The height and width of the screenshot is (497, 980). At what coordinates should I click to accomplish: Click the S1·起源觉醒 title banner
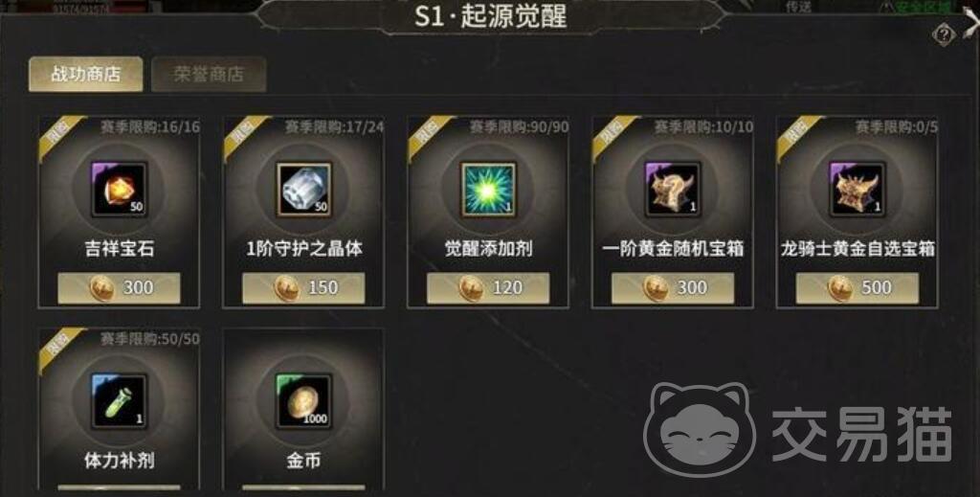click(491, 16)
